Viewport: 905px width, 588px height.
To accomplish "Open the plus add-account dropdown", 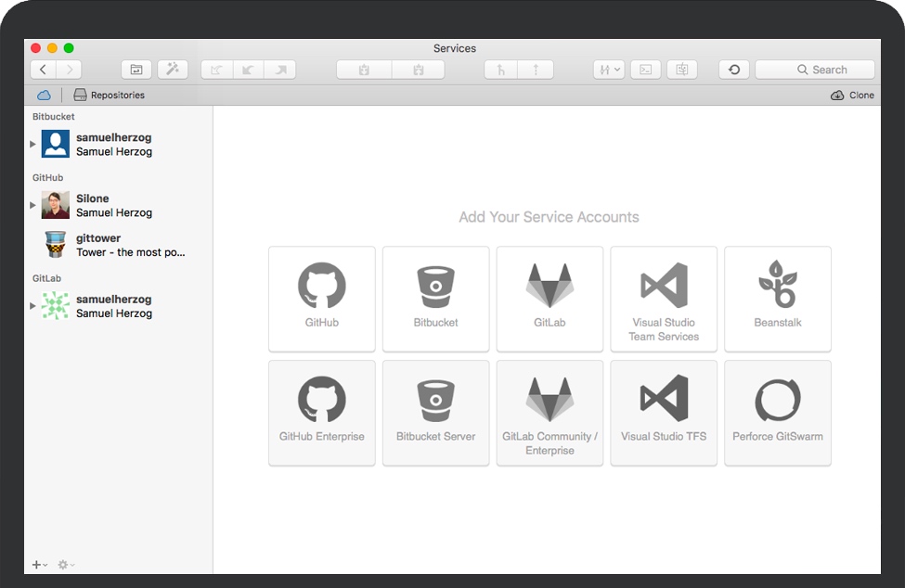I will click(x=40, y=565).
